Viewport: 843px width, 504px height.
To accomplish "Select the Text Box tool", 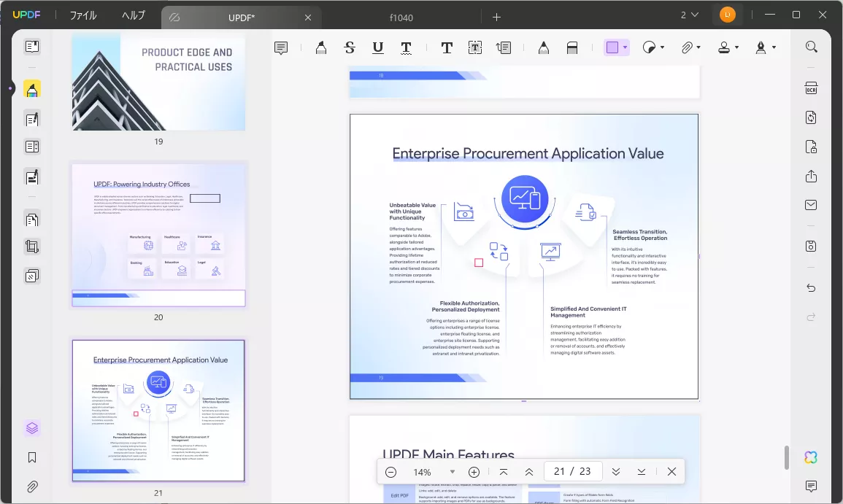I will point(474,48).
